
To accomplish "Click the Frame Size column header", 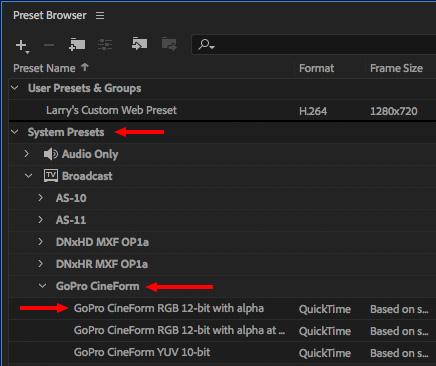I will click(x=396, y=68).
